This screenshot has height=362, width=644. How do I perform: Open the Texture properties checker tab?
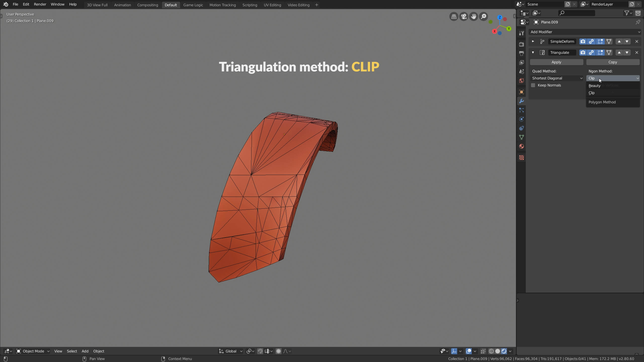click(x=521, y=158)
